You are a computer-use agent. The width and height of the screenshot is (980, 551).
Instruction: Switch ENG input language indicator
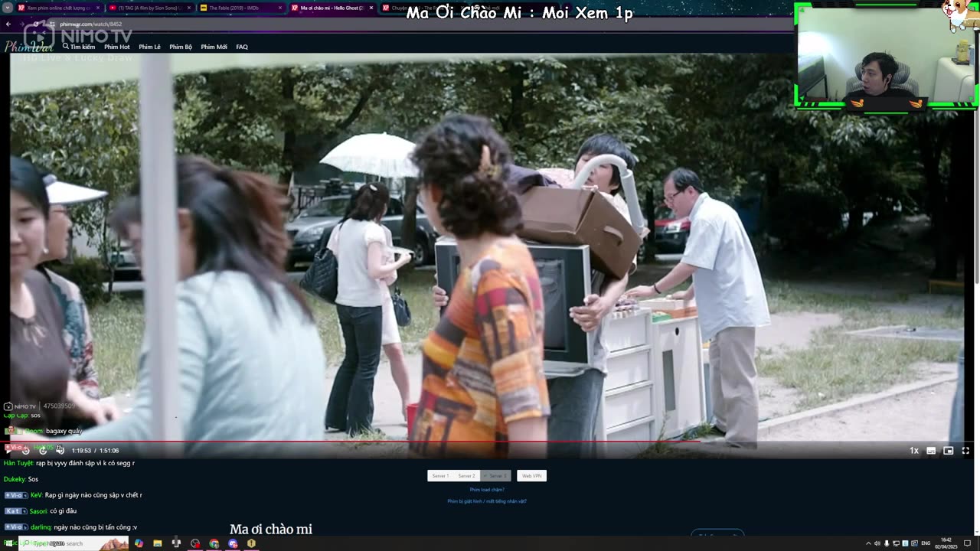pos(926,543)
